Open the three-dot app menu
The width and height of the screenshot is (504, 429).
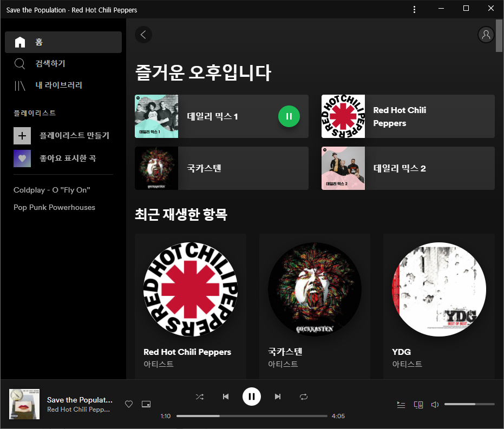(x=414, y=9)
